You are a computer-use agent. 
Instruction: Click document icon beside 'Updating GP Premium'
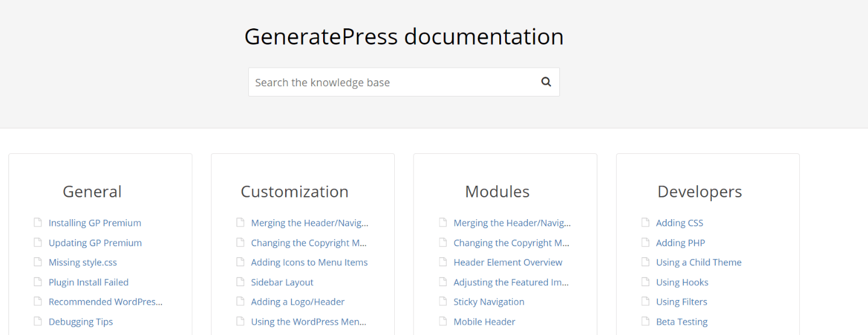coord(38,242)
